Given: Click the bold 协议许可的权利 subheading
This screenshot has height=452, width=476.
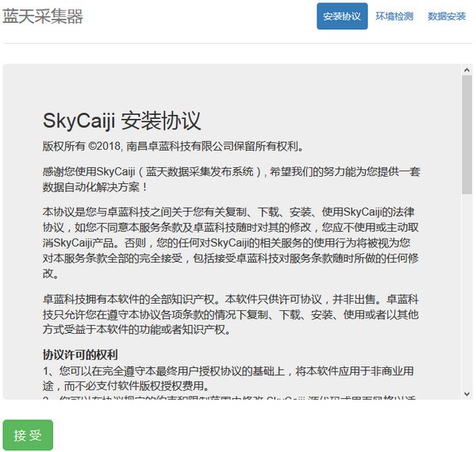Looking at the screenshot, I should (x=80, y=354).
